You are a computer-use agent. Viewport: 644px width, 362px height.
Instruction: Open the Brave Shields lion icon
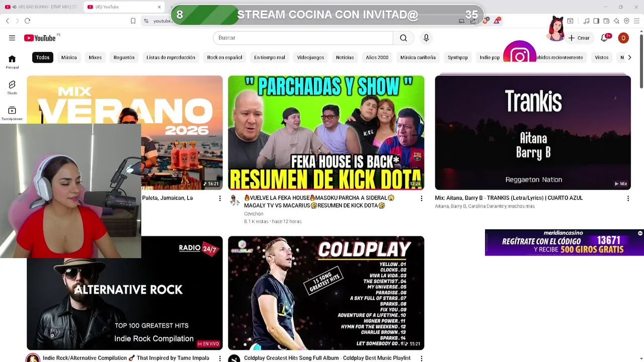(486, 21)
